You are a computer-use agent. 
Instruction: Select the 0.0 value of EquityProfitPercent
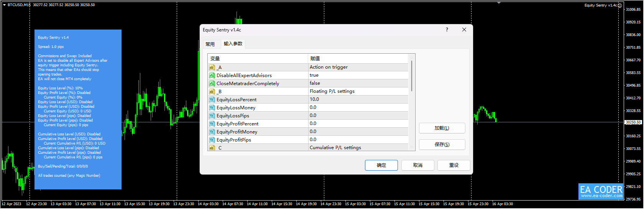pyautogui.click(x=358, y=123)
